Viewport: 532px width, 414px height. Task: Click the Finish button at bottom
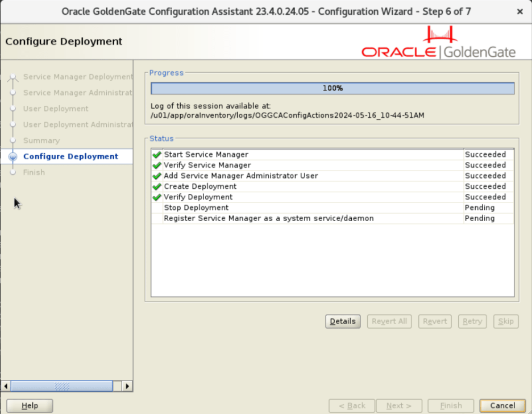click(x=451, y=406)
